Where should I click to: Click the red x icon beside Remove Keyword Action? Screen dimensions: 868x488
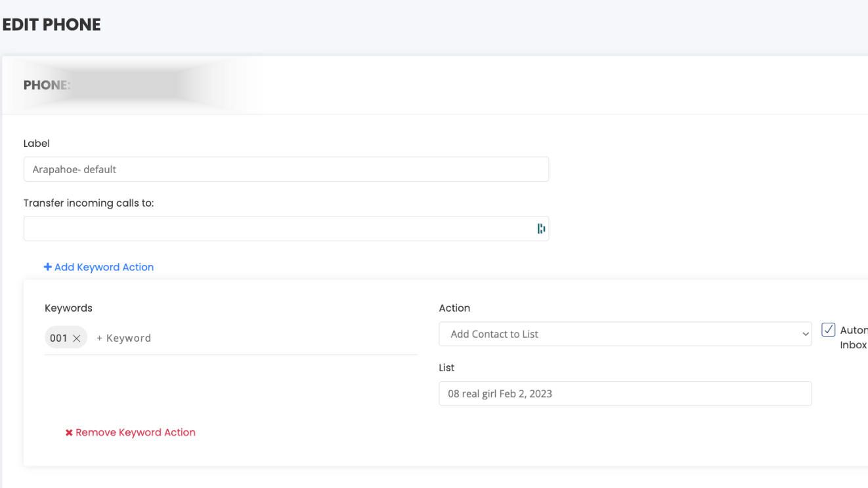(x=68, y=433)
